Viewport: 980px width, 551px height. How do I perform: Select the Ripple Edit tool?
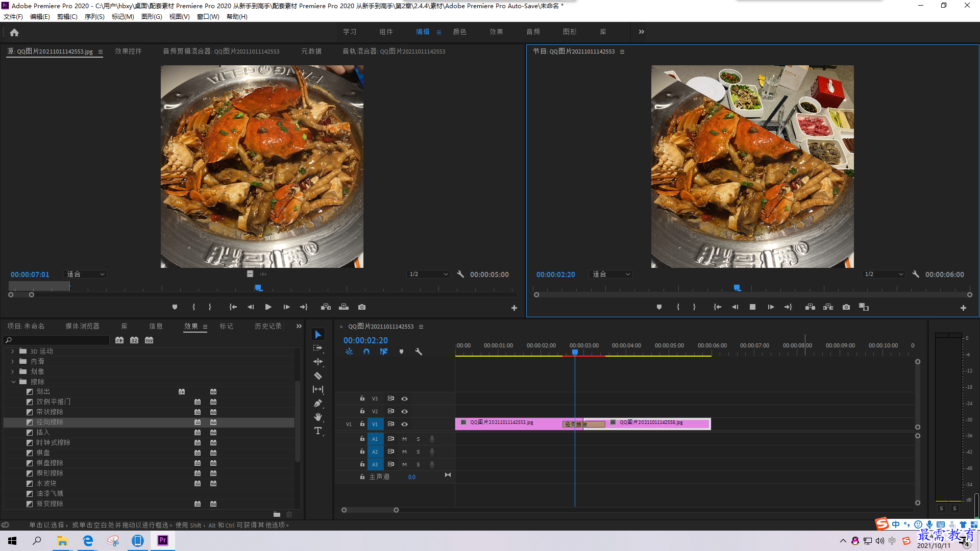pos(318,362)
